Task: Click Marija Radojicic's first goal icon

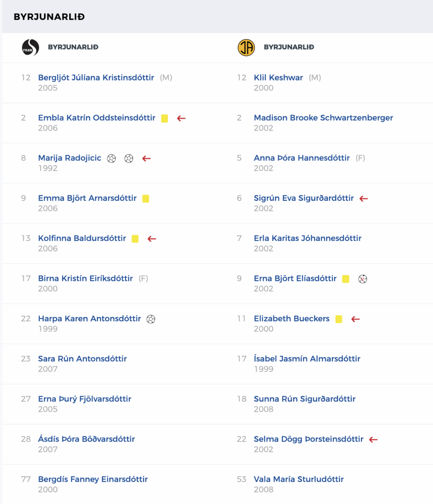Action: click(x=111, y=158)
